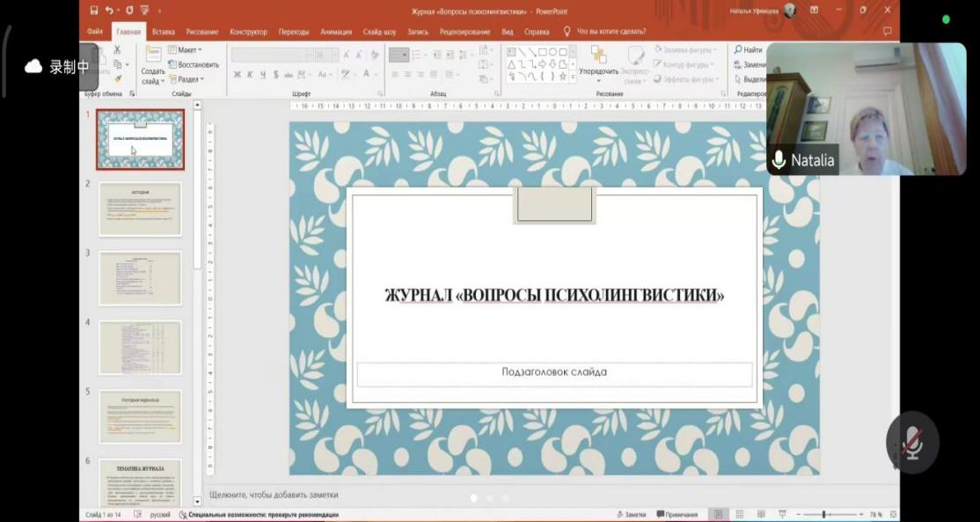
Task: Switch to Normal view in status bar
Action: pos(719,514)
